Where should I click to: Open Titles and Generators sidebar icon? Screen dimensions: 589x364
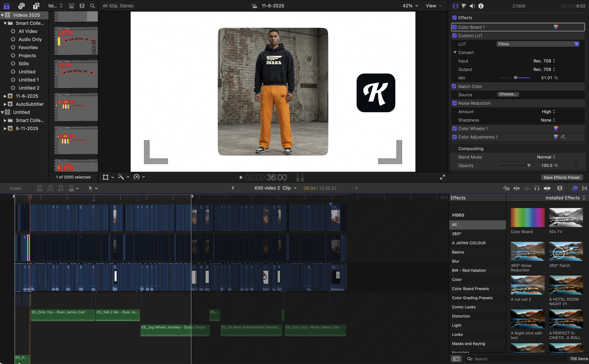click(36, 6)
